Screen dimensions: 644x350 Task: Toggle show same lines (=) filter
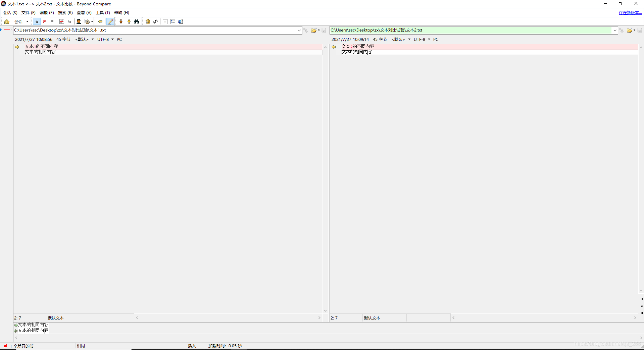[x=52, y=21]
